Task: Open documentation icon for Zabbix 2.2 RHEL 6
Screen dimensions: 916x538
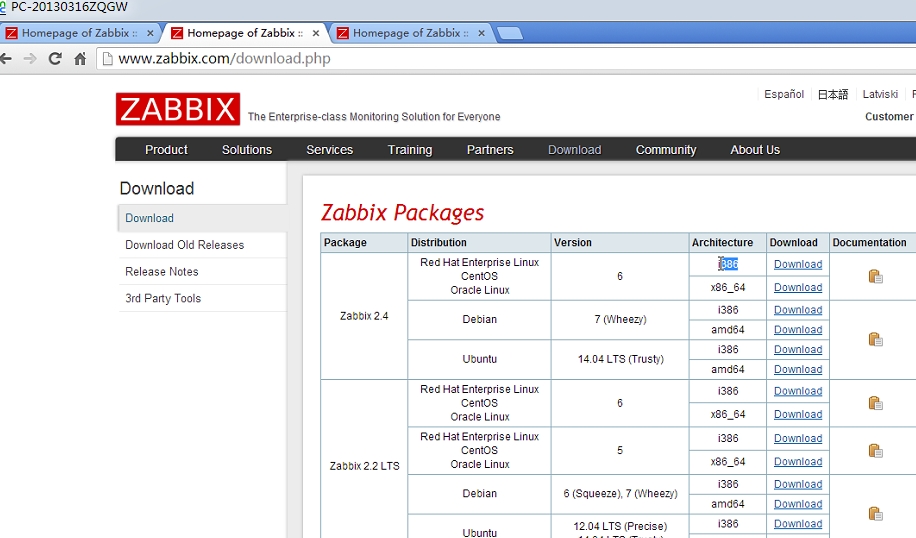Action: 875,402
